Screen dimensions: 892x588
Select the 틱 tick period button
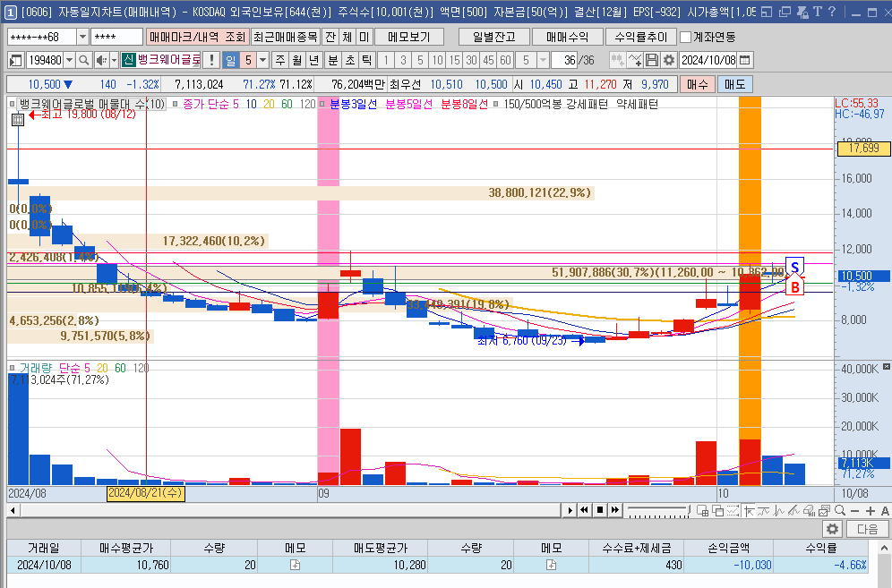367,60
